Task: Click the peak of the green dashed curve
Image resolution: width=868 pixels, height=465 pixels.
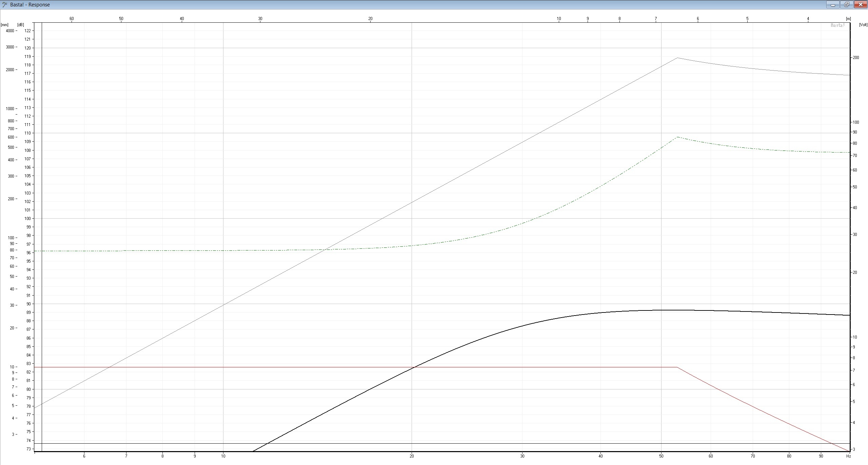Action: (677, 137)
